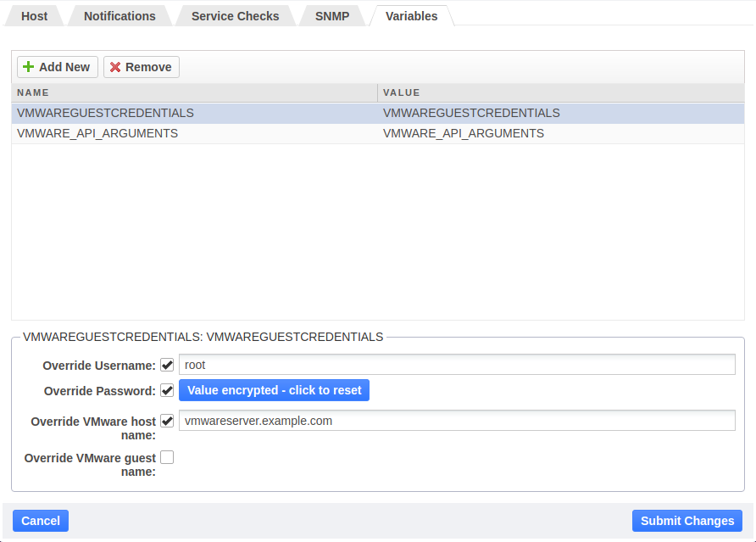Click the red X Remove icon
Image resolution: width=756 pixels, height=542 pixels.
click(116, 66)
